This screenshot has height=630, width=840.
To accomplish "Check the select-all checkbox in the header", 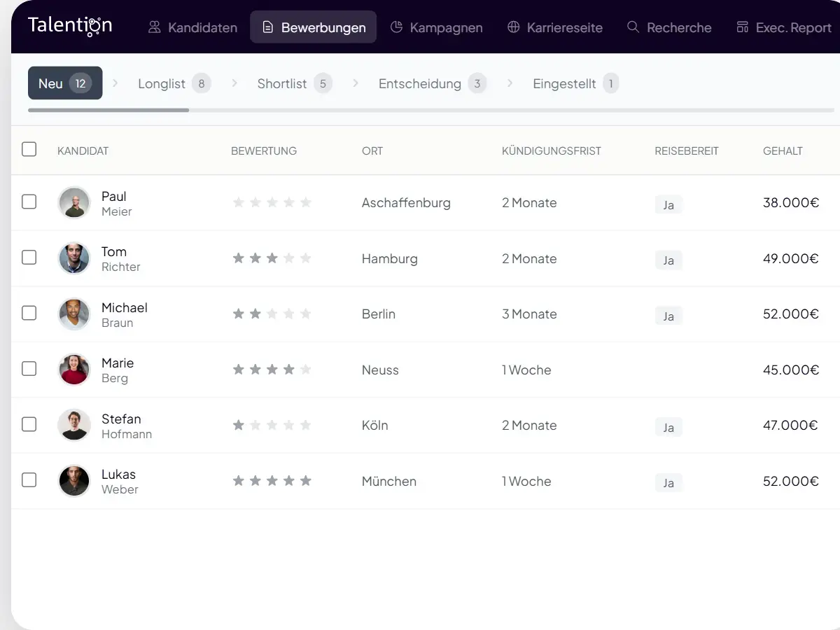I will (x=29, y=149).
